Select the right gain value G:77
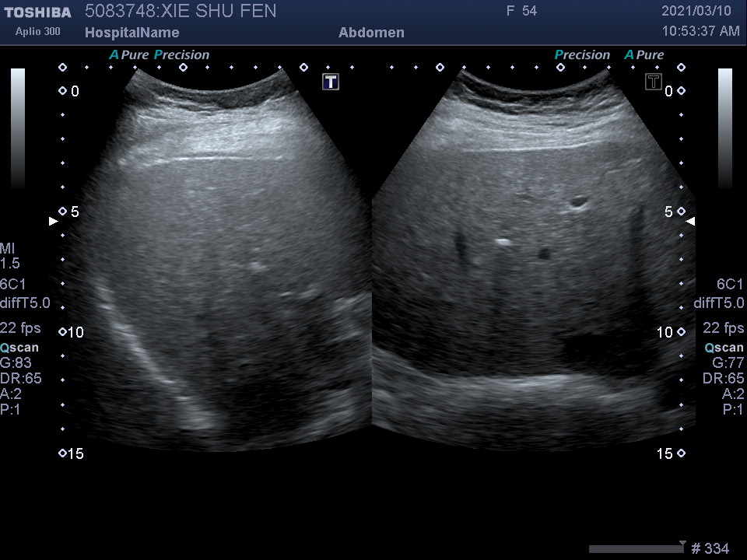 pos(728,362)
